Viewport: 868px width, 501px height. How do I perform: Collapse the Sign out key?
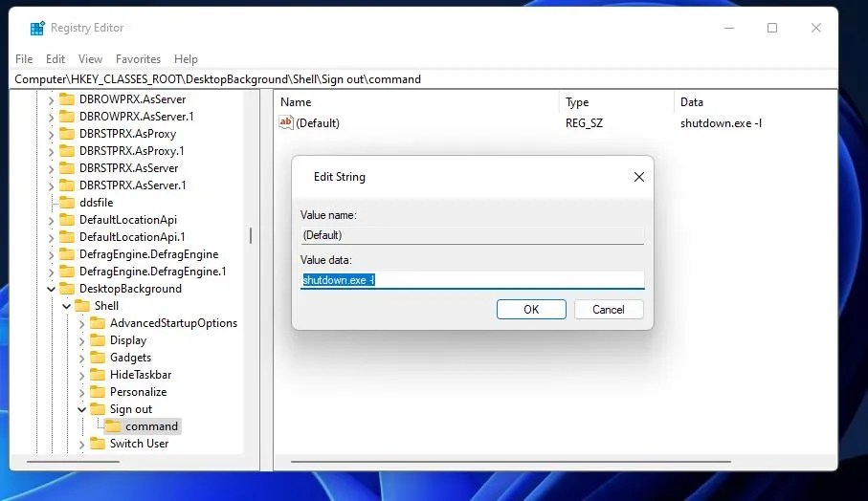click(82, 409)
